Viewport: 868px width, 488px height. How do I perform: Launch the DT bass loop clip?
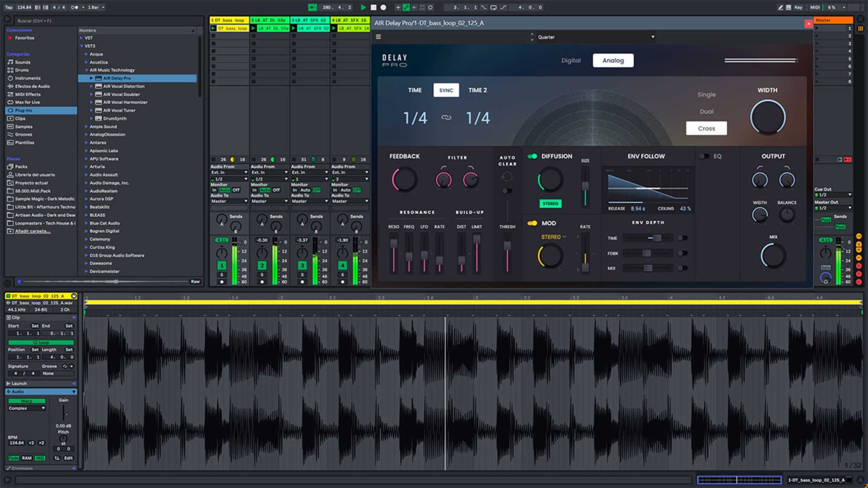tap(213, 28)
